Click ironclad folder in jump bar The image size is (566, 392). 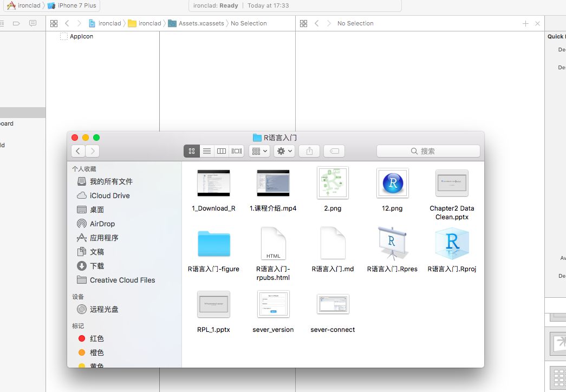coord(145,23)
